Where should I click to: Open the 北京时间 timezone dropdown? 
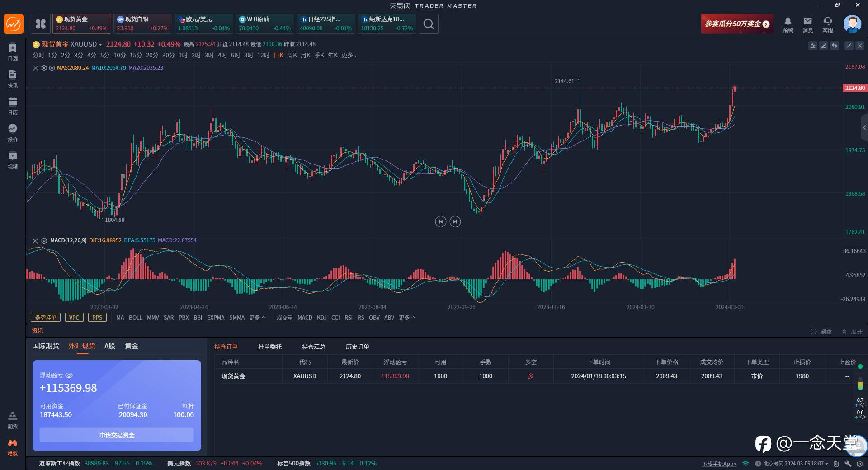coord(796,464)
